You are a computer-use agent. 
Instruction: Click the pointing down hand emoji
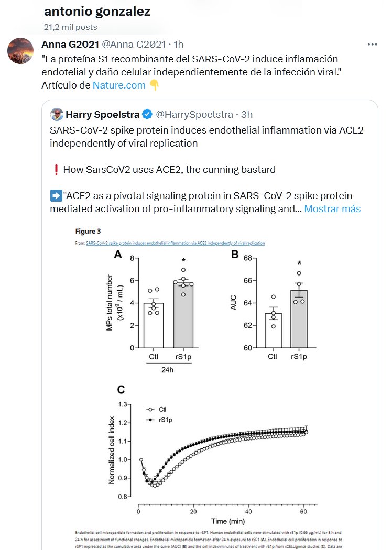point(154,85)
